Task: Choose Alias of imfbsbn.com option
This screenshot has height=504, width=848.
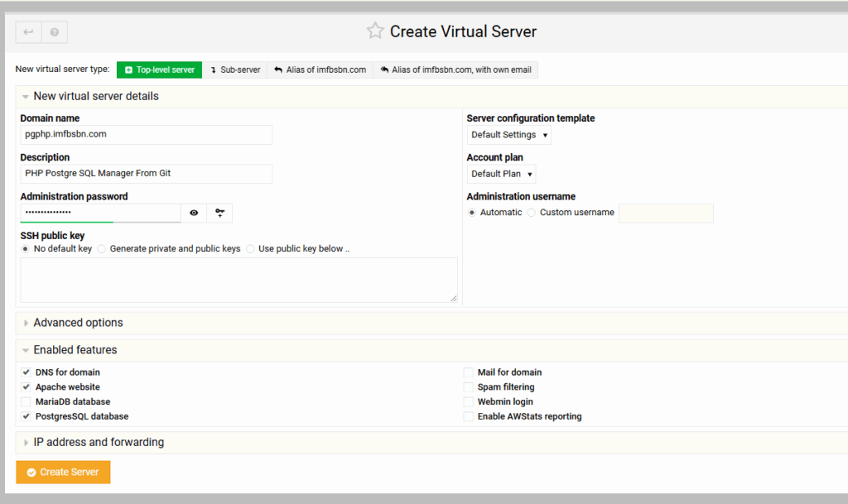Action: (320, 70)
